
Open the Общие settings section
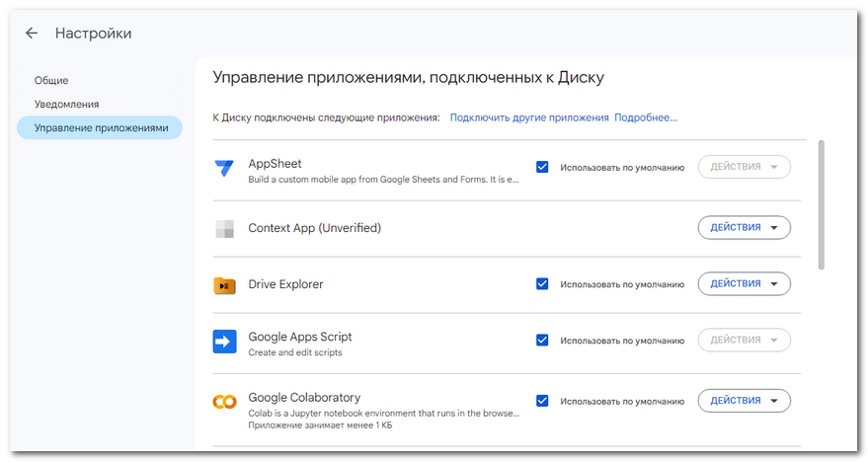51,80
